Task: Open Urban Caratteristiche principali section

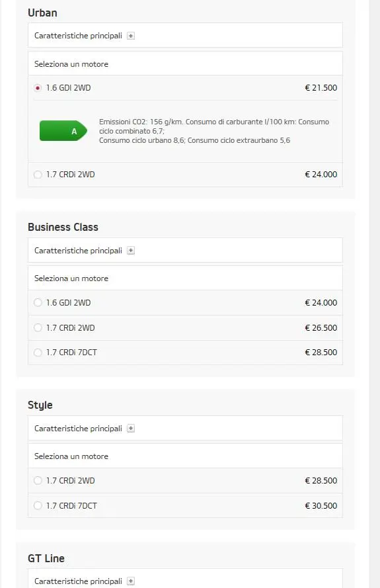Action: point(185,35)
